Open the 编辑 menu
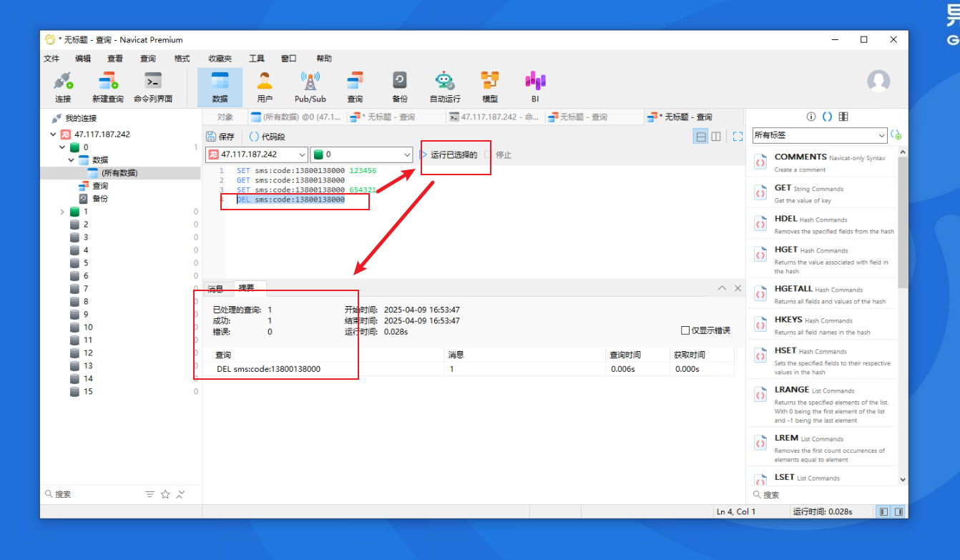 (x=83, y=59)
